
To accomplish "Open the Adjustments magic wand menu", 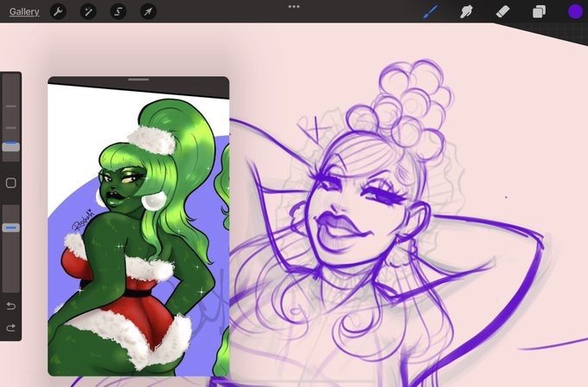I will (88, 11).
